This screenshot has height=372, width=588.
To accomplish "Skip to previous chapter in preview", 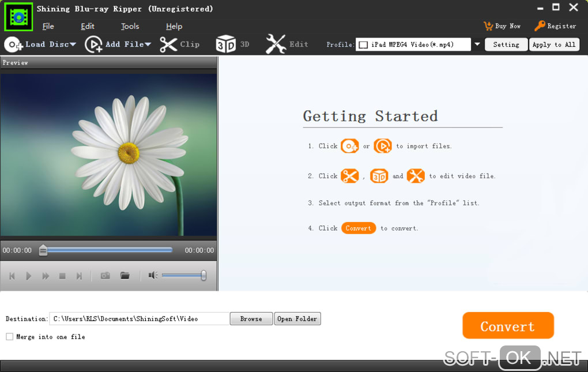I will (12, 276).
